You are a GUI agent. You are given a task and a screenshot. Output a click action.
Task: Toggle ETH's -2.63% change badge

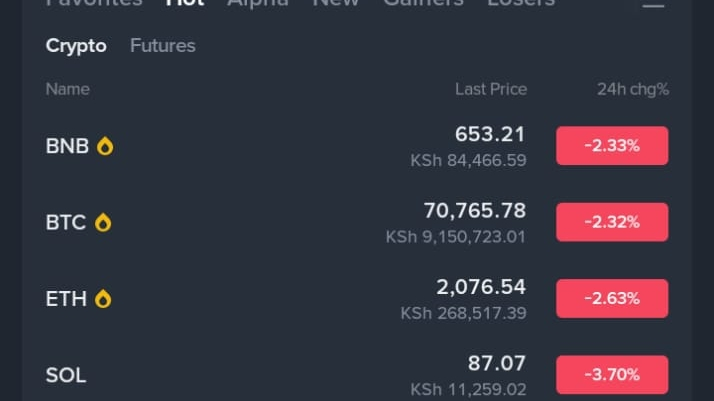pyautogui.click(x=612, y=298)
